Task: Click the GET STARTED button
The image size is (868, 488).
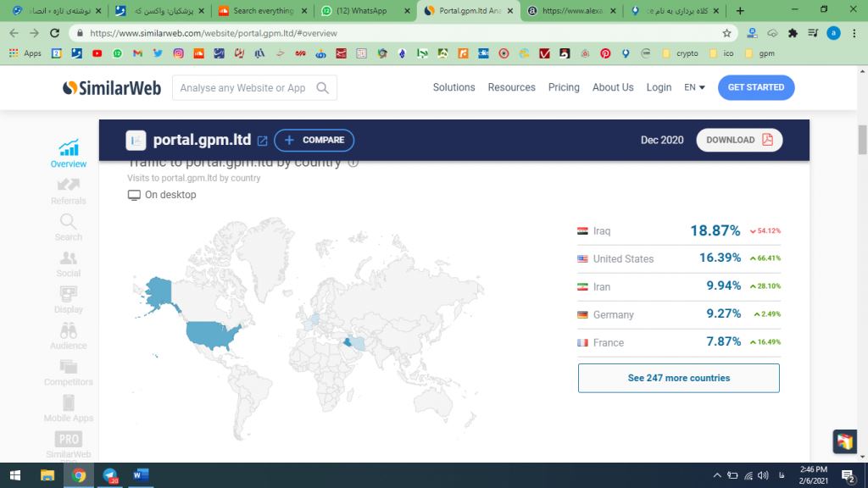Action: [x=755, y=87]
